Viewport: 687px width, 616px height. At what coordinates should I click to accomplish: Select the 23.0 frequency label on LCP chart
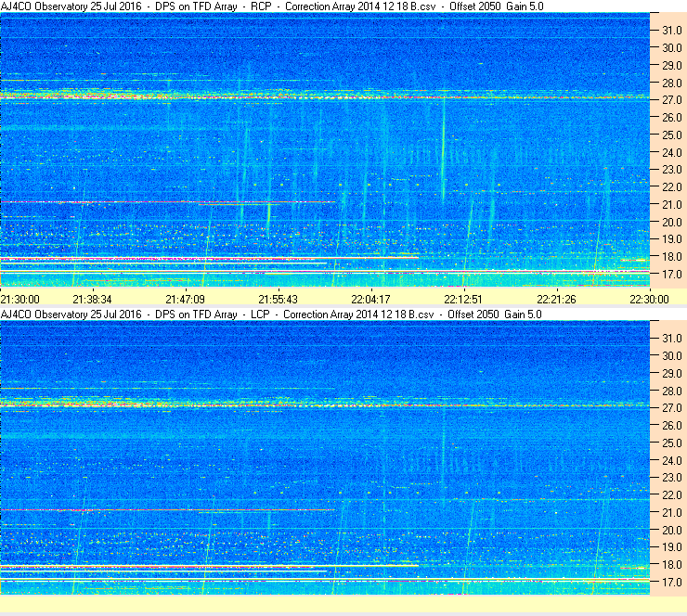tap(672, 478)
